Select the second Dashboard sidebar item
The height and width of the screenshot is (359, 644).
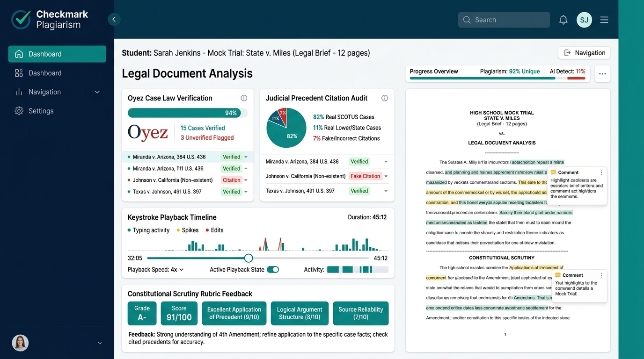(x=57, y=73)
